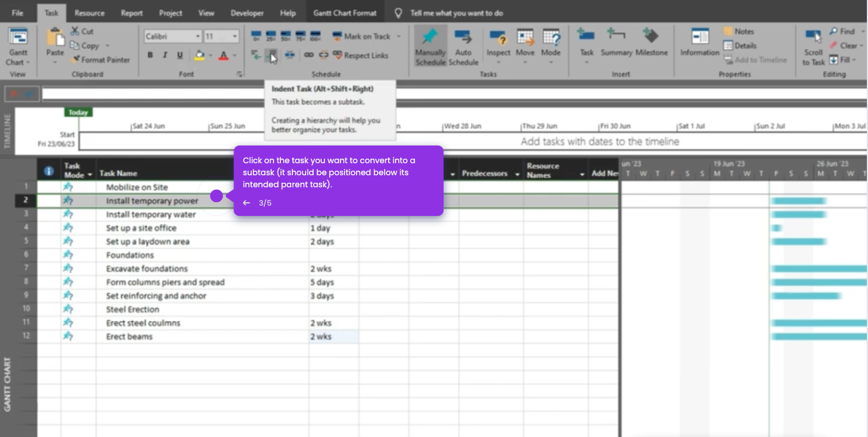This screenshot has width=868, height=437.
Task: Expand the Font dialog launcher
Action: (x=240, y=74)
